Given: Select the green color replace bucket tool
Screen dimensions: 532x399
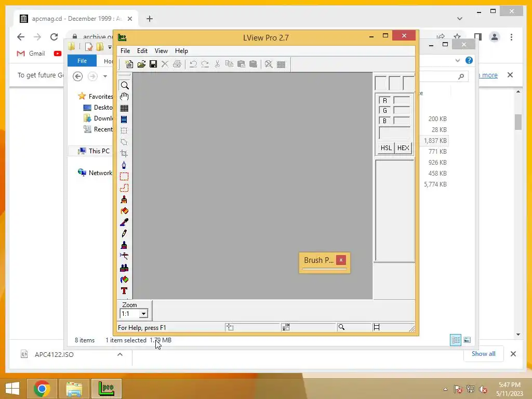Looking at the screenshot, I should [124, 280].
